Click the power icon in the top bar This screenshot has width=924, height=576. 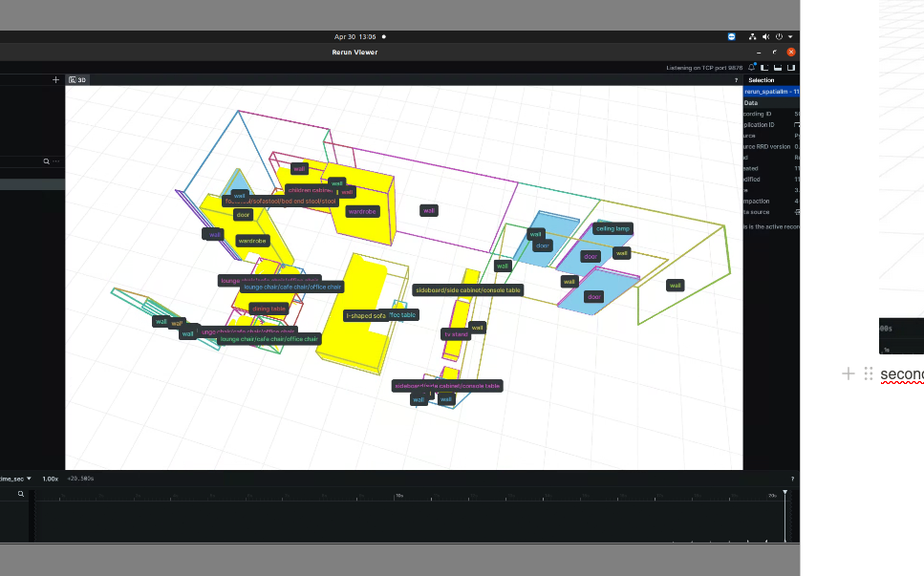click(779, 36)
